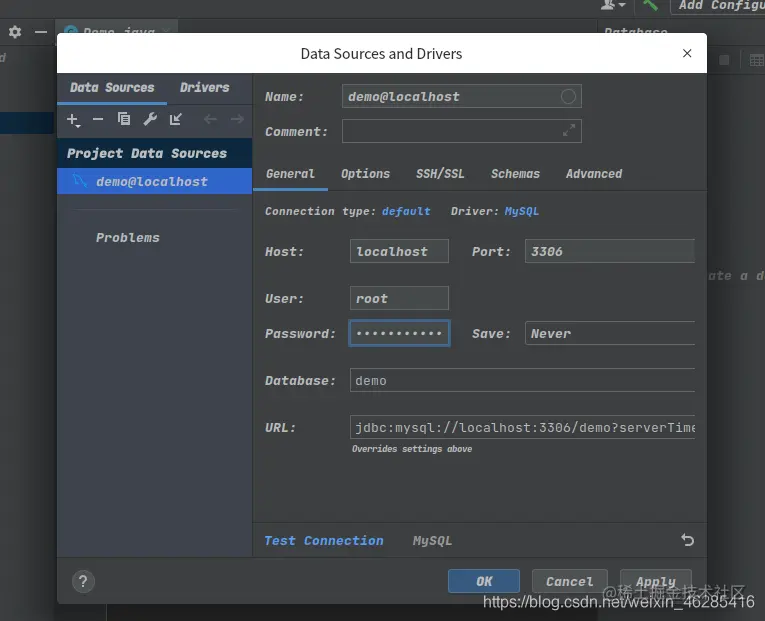Click the Cancel button
Screen dimensions: 765x621
point(569,581)
